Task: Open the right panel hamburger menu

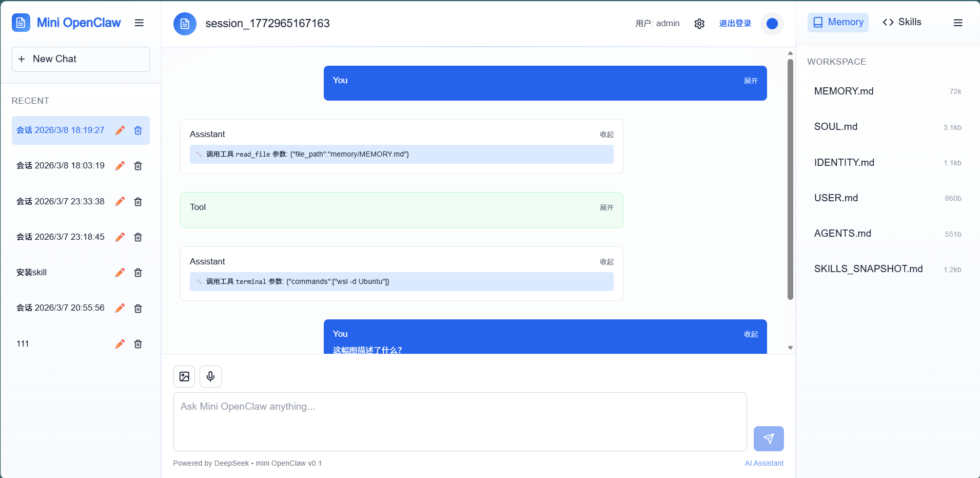Action: point(957,23)
